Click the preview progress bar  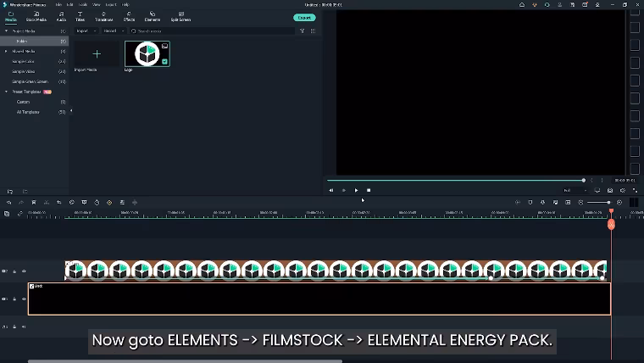pos(456,180)
